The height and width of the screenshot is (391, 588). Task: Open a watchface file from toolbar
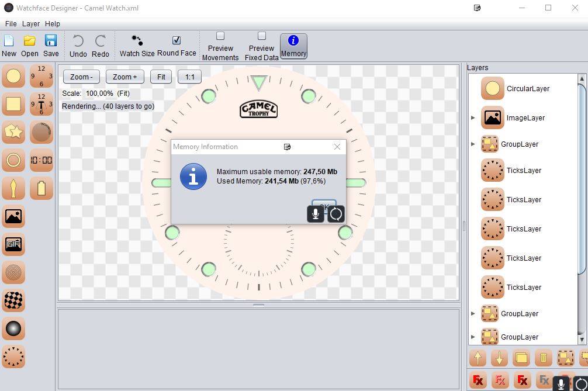tap(30, 46)
